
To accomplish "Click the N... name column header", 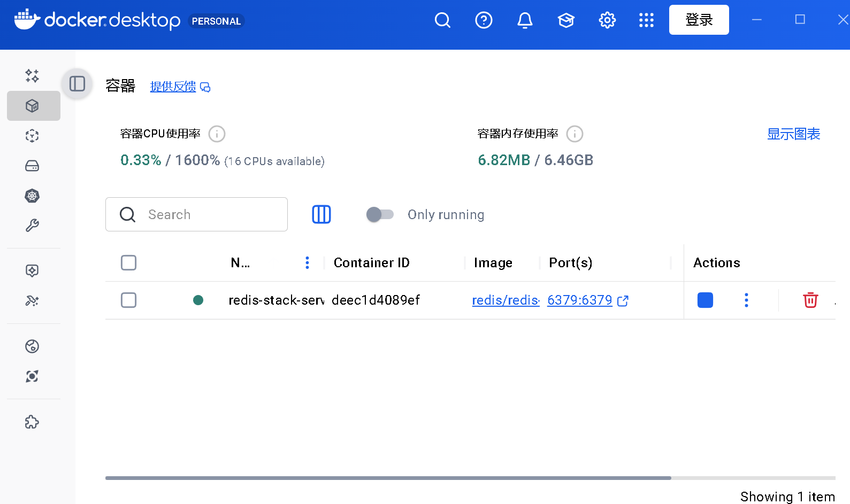I will click(x=240, y=262).
